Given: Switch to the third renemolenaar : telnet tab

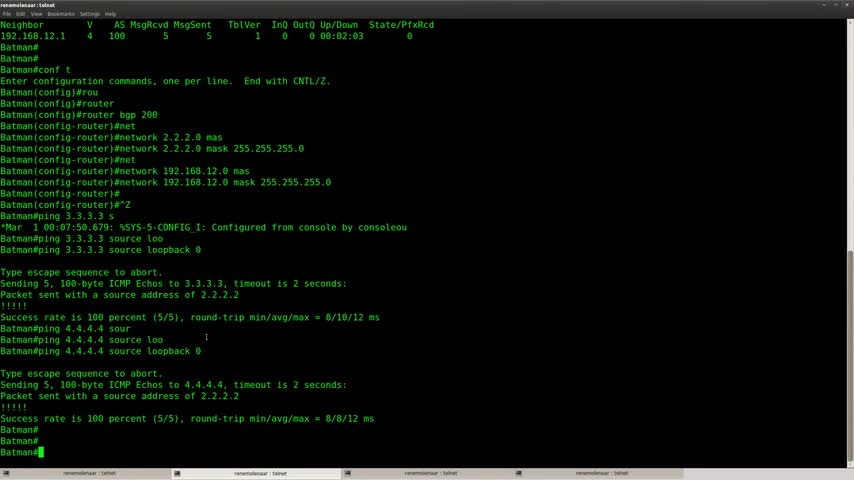Looking at the screenshot, I should pos(427,473).
